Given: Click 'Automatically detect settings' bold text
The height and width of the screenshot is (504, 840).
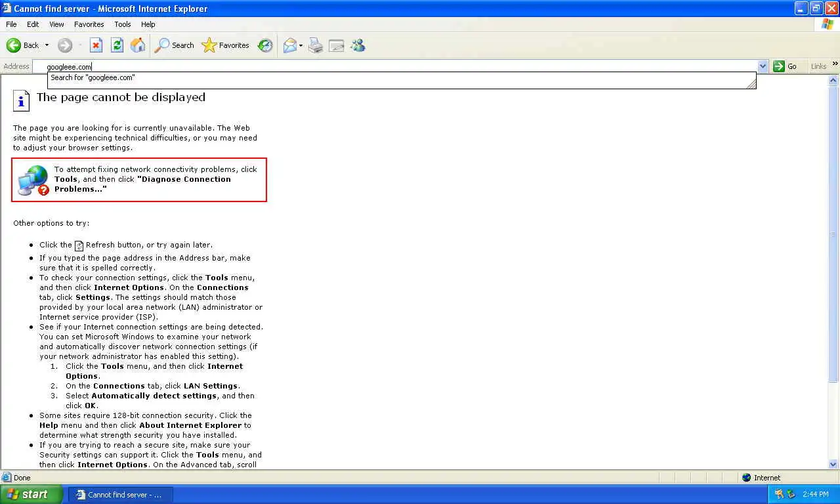Looking at the screenshot, I should (154, 396).
